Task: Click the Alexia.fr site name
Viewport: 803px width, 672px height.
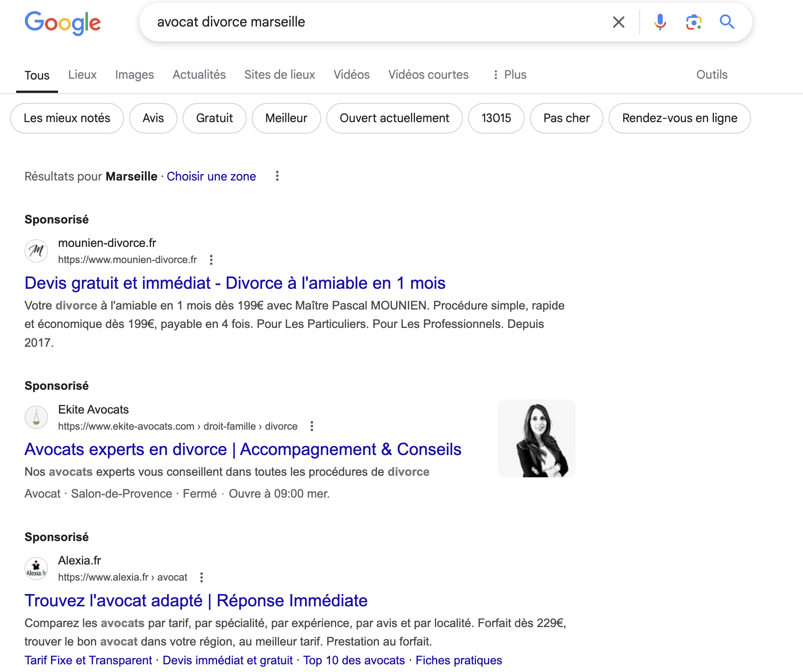Action: tap(80, 561)
